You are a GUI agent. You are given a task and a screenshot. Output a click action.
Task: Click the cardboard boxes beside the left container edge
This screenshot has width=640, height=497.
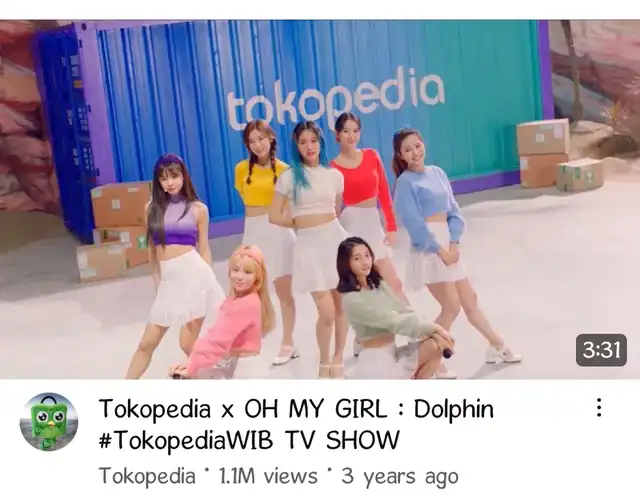point(115,231)
